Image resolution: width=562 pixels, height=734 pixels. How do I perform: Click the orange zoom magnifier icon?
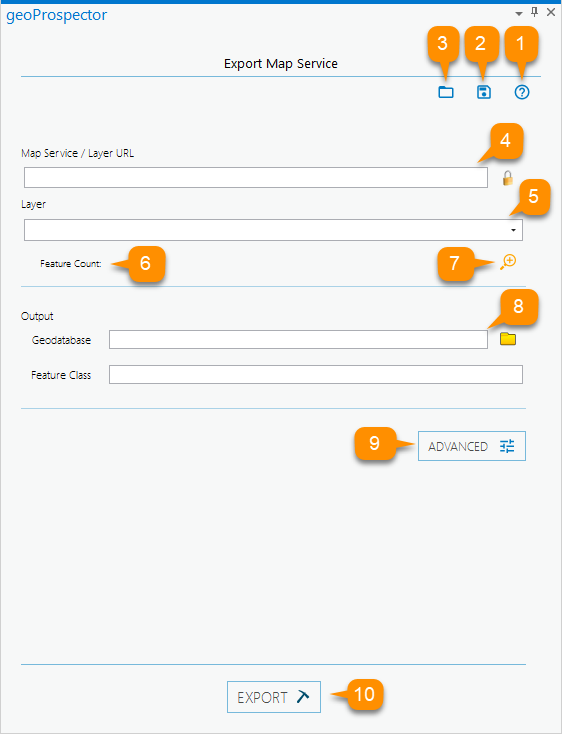tap(508, 262)
